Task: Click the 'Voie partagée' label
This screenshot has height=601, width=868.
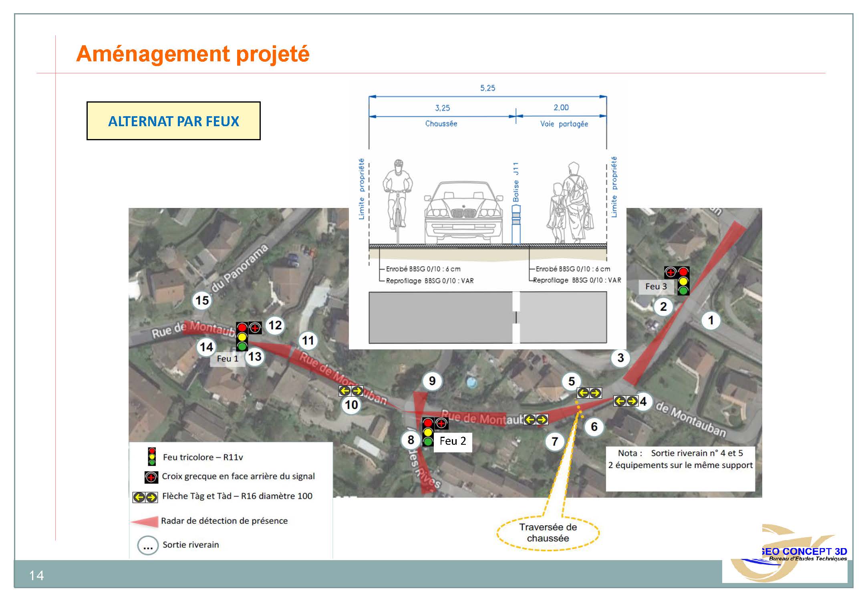Action: point(564,124)
